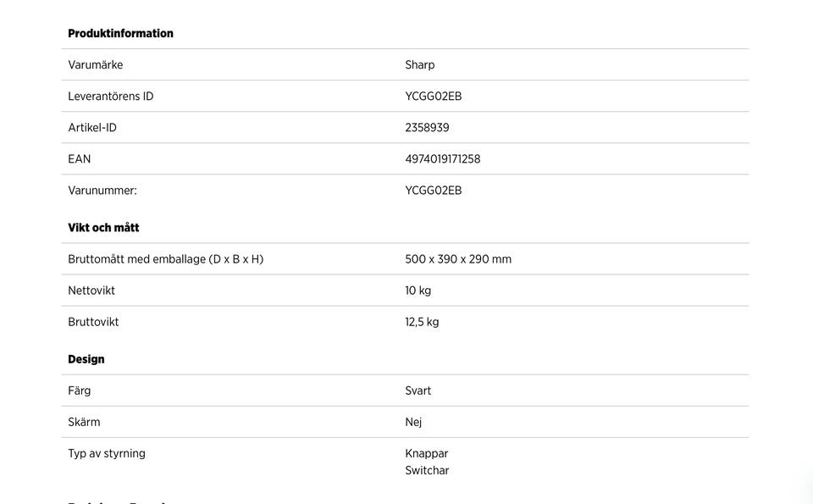Image resolution: width=813 pixels, height=504 pixels.
Task: Click the Färg row label
Action: 80,390
